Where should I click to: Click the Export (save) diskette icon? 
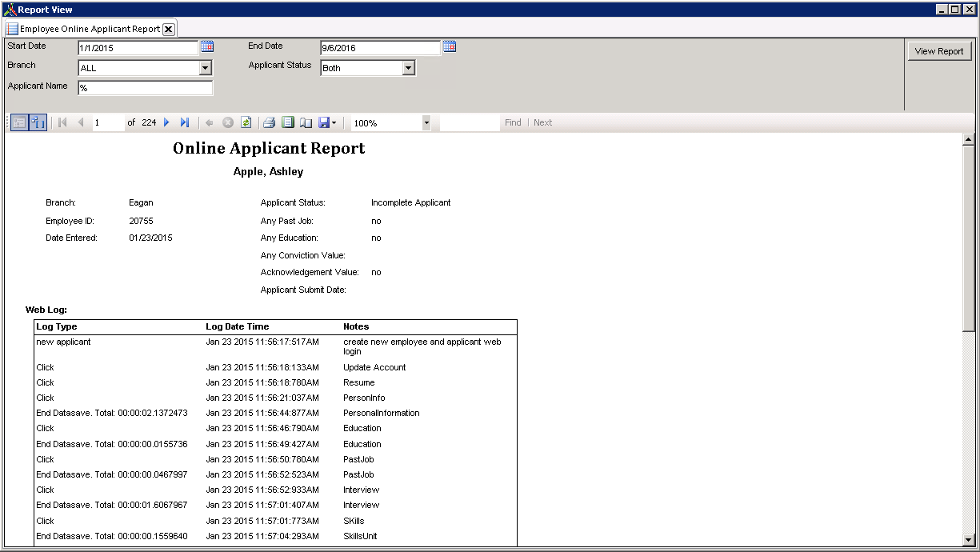tap(324, 122)
